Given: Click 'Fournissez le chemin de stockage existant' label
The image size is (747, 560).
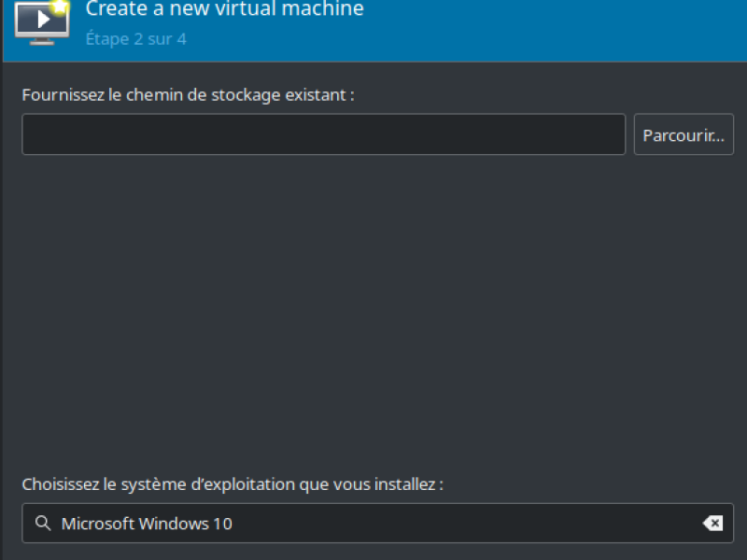Looking at the screenshot, I should pos(189,95).
